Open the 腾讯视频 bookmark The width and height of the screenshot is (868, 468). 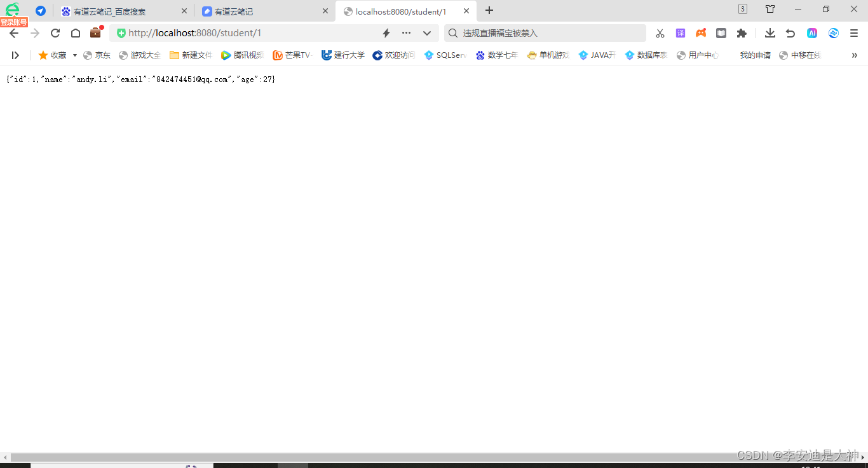click(x=242, y=55)
